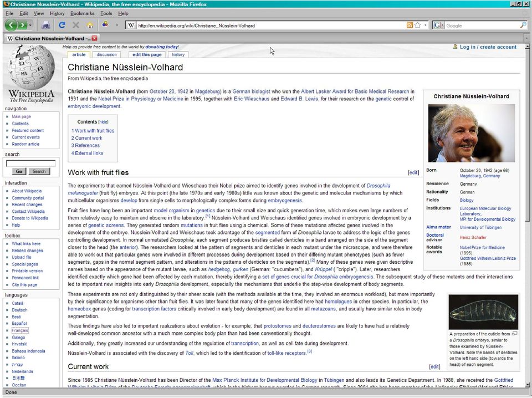The width and height of the screenshot is (532, 398).
Task: Click the portrait photo of Nüsslein-Volhard
Action: point(471,133)
